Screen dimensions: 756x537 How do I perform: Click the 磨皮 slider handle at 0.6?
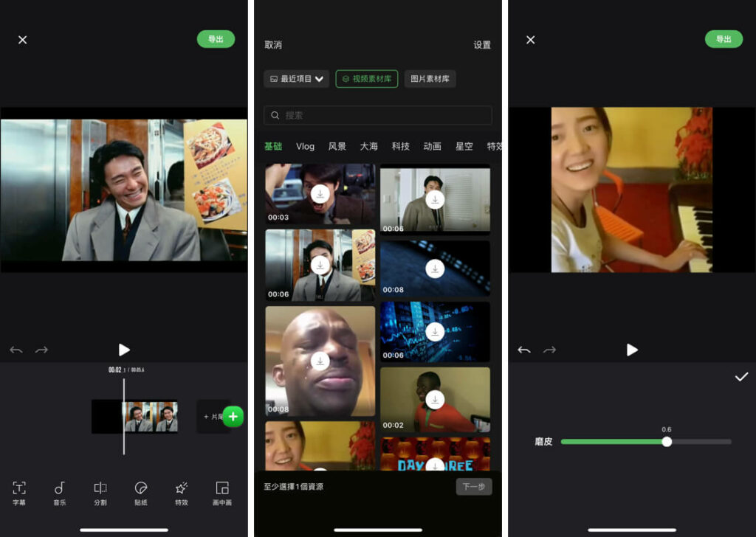[x=667, y=442]
